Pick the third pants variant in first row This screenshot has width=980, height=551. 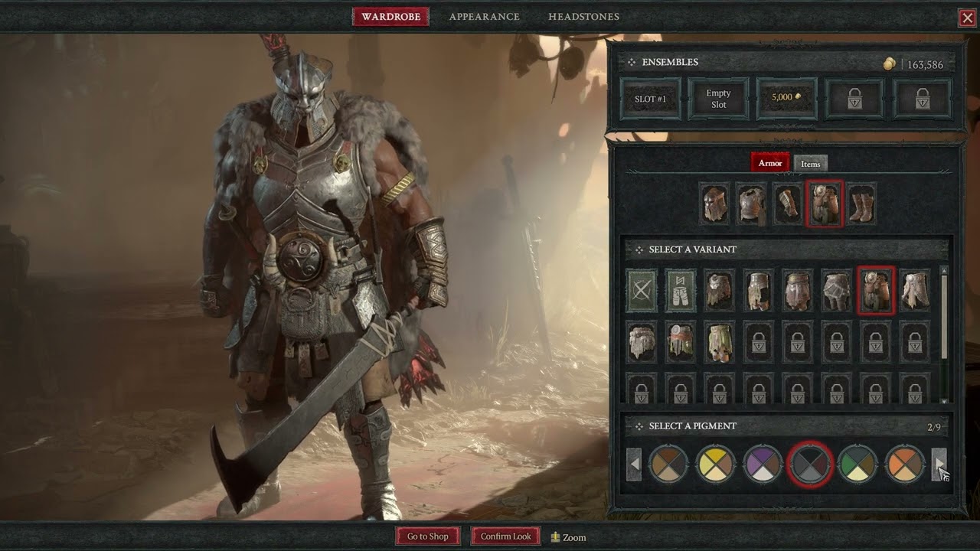click(x=720, y=291)
